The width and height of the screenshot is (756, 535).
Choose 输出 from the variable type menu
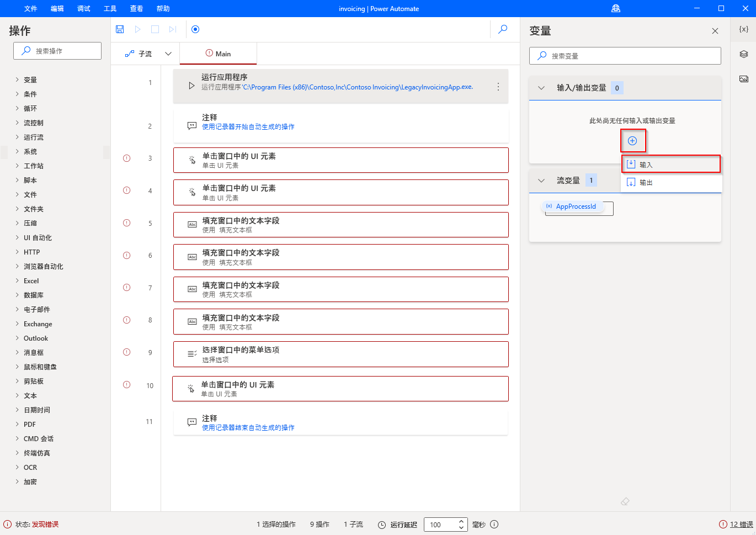point(671,182)
